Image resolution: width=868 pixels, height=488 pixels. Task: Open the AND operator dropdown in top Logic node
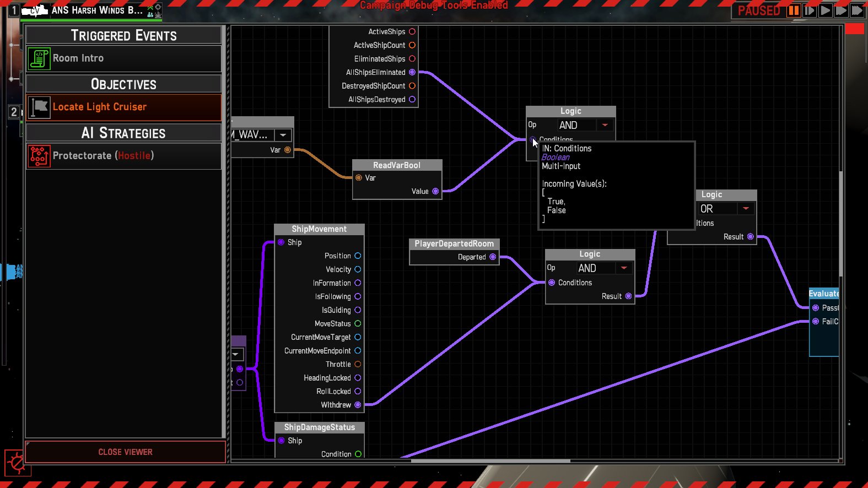605,126
